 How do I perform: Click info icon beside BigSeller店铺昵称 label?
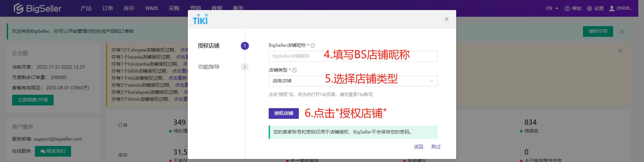(x=313, y=46)
